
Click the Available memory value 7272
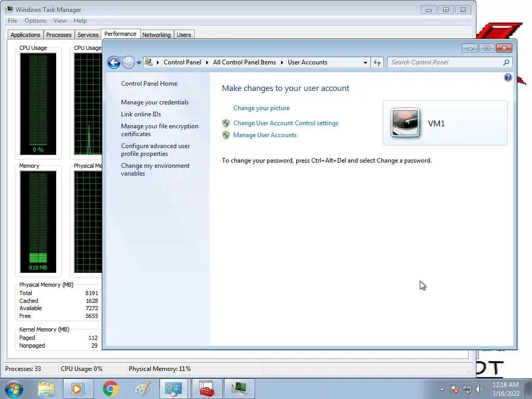click(x=91, y=308)
